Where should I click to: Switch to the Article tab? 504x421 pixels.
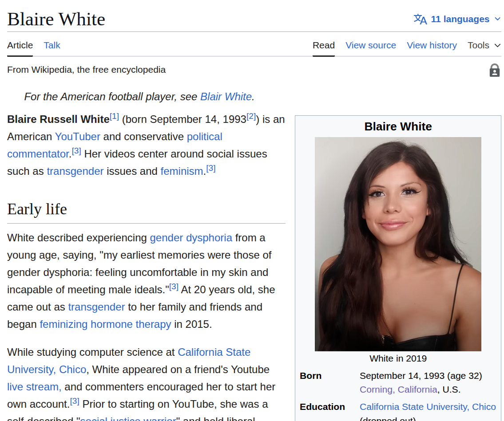[20, 45]
